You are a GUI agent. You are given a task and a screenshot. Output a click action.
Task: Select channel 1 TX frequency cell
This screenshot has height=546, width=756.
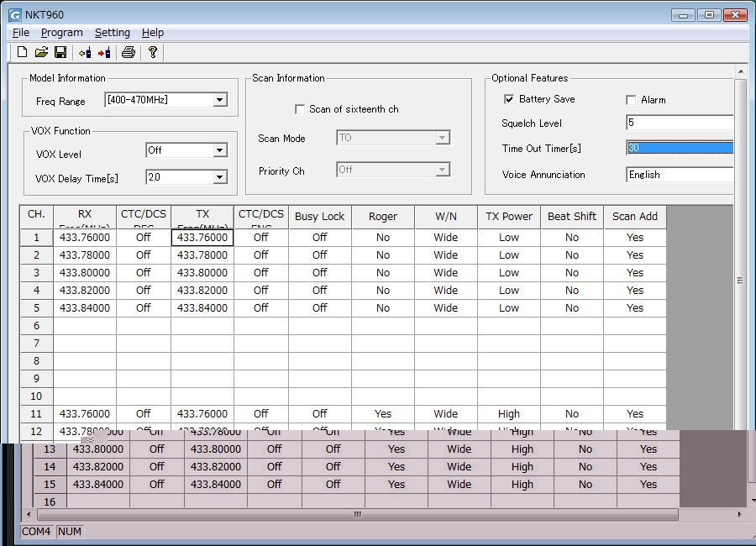pyautogui.click(x=202, y=238)
